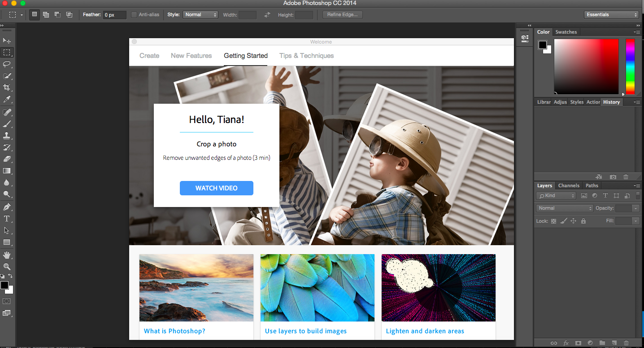Select the Zoom tool
Image resolution: width=644 pixels, height=348 pixels.
coord(7,267)
